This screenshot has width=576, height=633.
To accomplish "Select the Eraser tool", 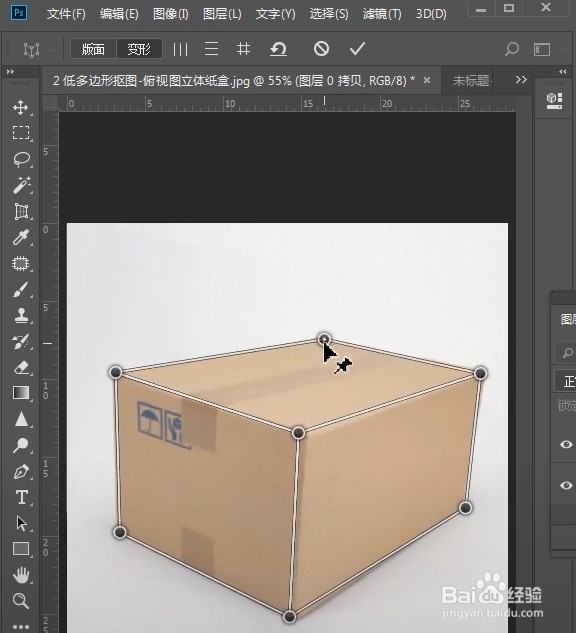I will (x=21, y=367).
